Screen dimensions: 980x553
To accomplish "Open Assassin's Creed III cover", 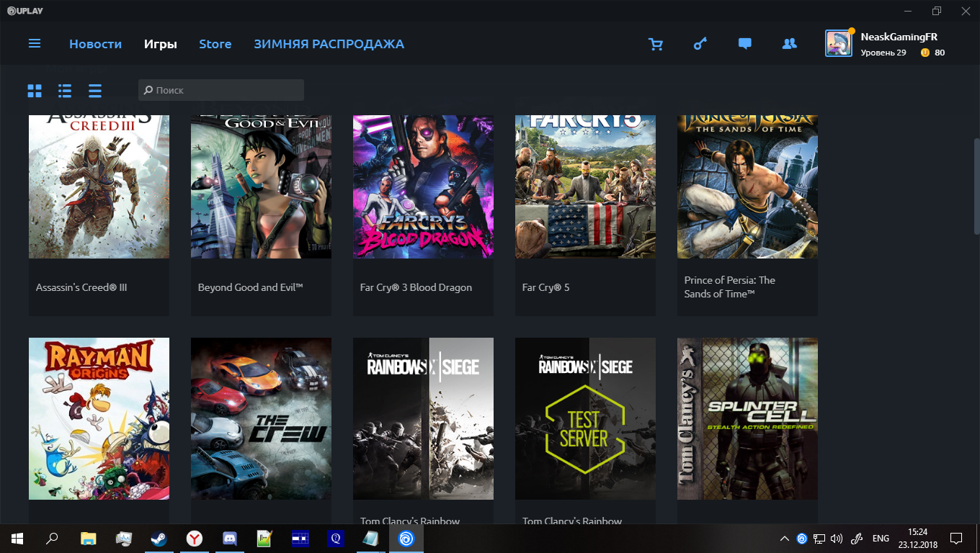I will [99, 186].
